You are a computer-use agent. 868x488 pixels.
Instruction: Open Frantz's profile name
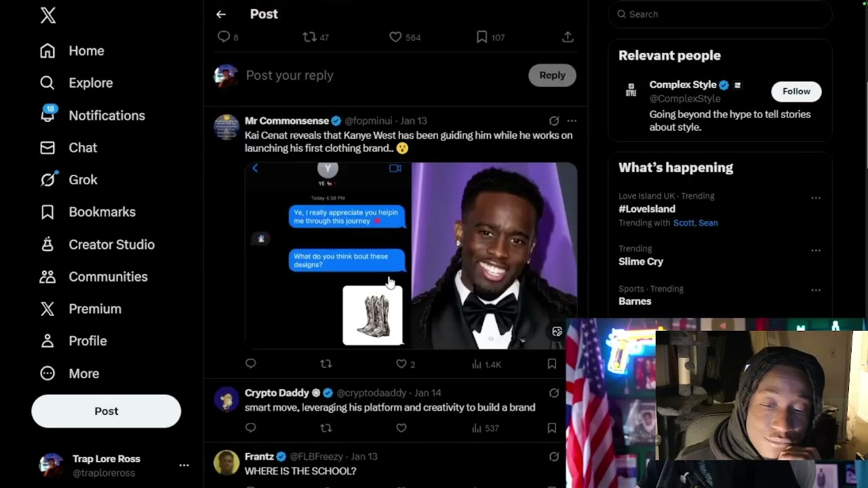[x=259, y=457]
